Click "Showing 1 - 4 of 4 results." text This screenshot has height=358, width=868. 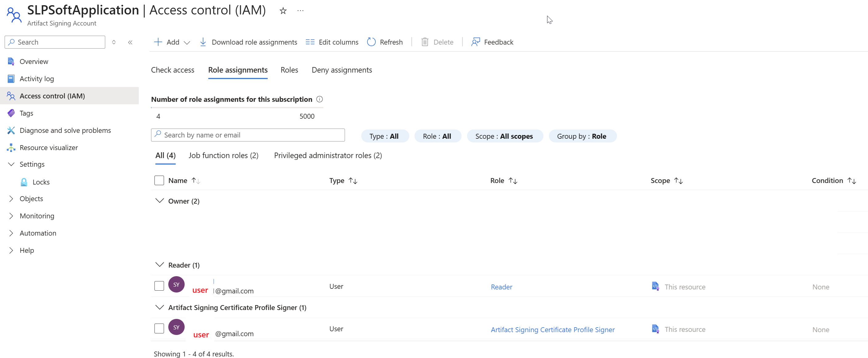point(194,354)
